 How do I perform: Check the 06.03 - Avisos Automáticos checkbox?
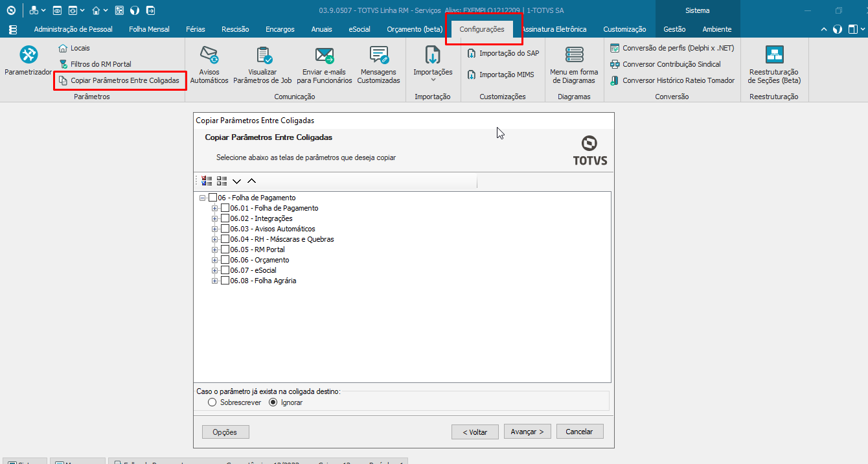[x=225, y=229]
